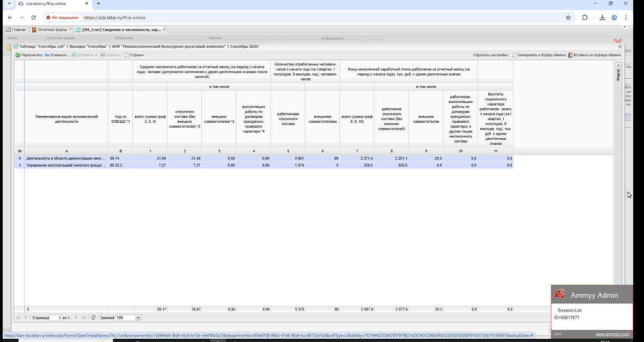Click the Пересчитать recalculate button
The height and width of the screenshot is (342, 644).
(29, 55)
